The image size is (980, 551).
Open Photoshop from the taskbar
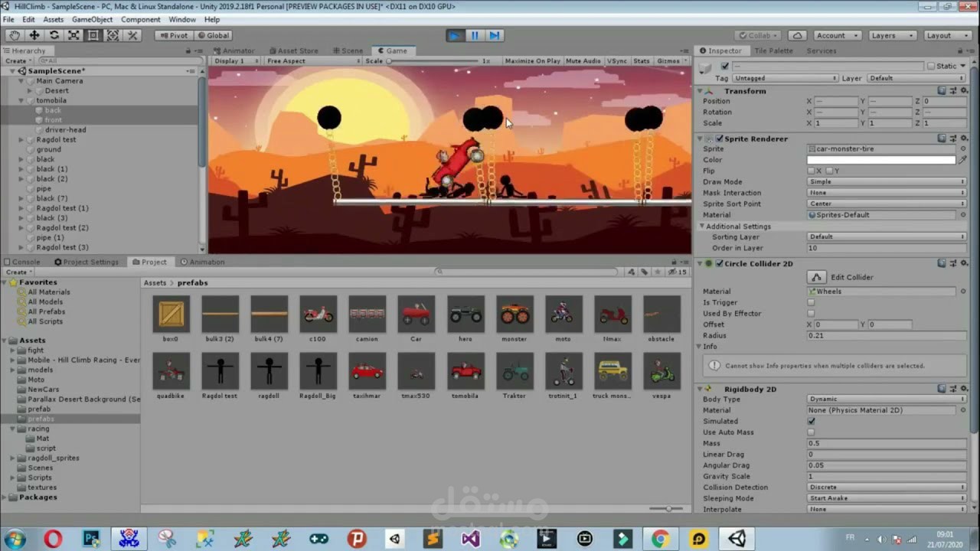91,539
